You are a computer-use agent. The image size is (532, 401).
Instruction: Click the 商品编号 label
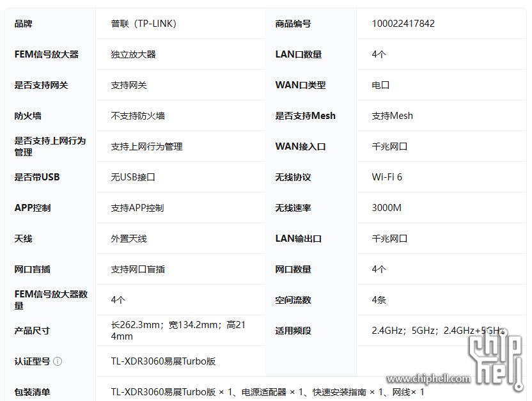point(293,24)
